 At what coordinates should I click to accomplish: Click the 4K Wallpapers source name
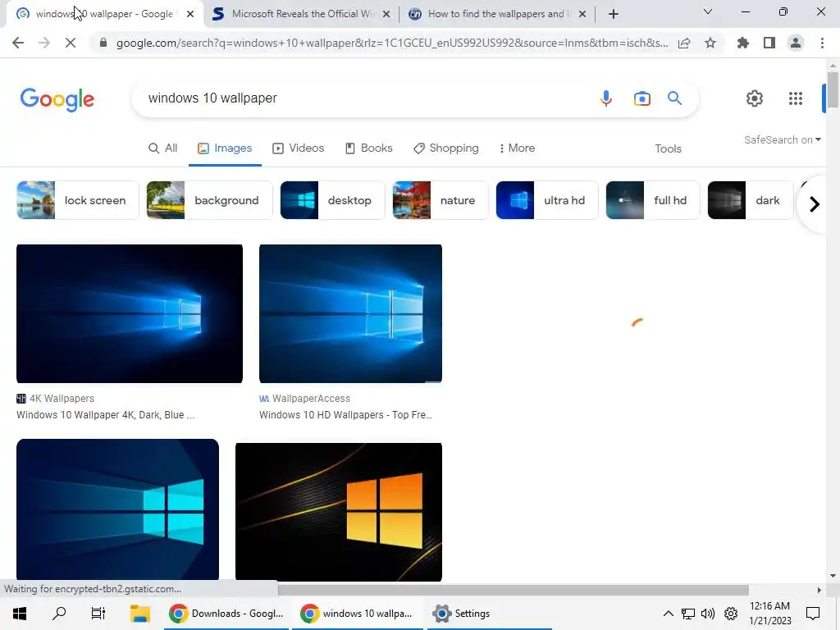click(x=62, y=399)
